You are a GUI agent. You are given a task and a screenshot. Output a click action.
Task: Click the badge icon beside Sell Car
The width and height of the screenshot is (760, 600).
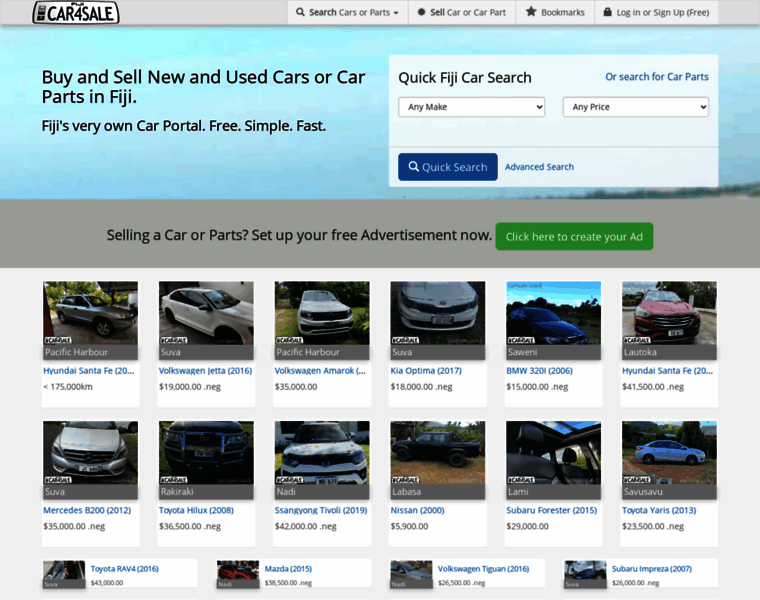coord(421,12)
